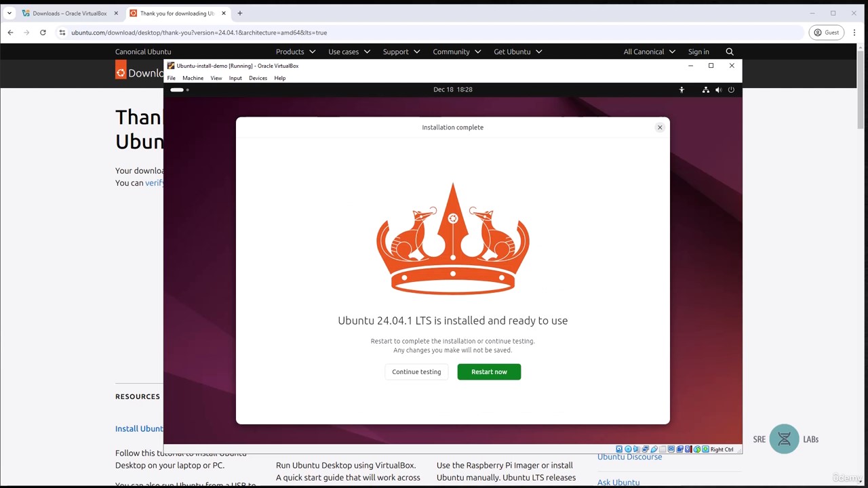Click the Ubuntu volume icon in top bar
Viewport: 868px width, 488px height.
[x=718, y=89]
